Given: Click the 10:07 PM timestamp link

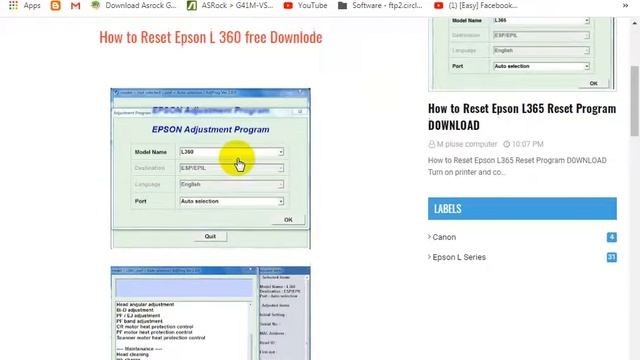Looking at the screenshot, I should 527,144.
